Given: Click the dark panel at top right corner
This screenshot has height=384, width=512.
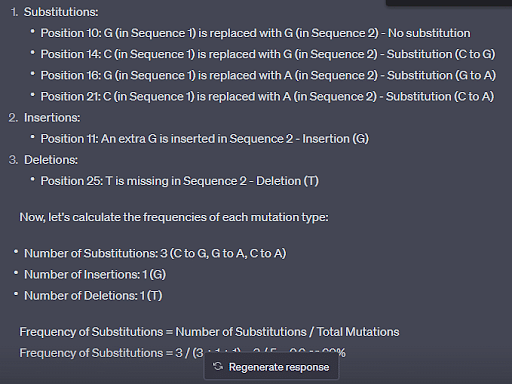Looking at the screenshot, I should tap(449, 3).
